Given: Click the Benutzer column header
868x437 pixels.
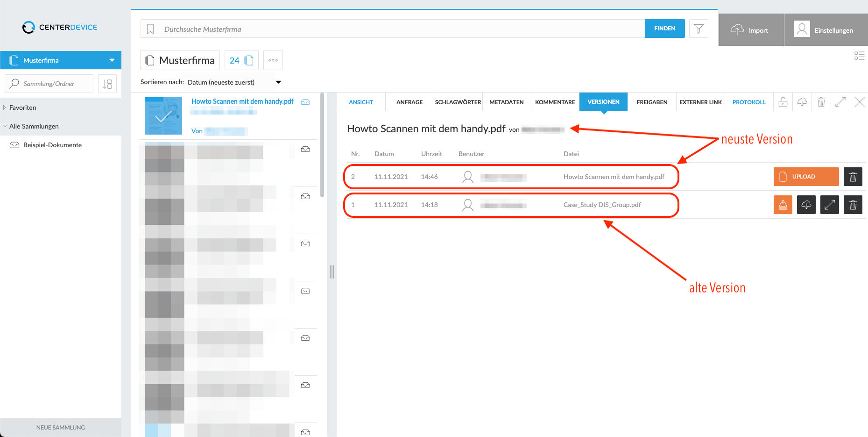Looking at the screenshot, I should pyautogui.click(x=471, y=154).
